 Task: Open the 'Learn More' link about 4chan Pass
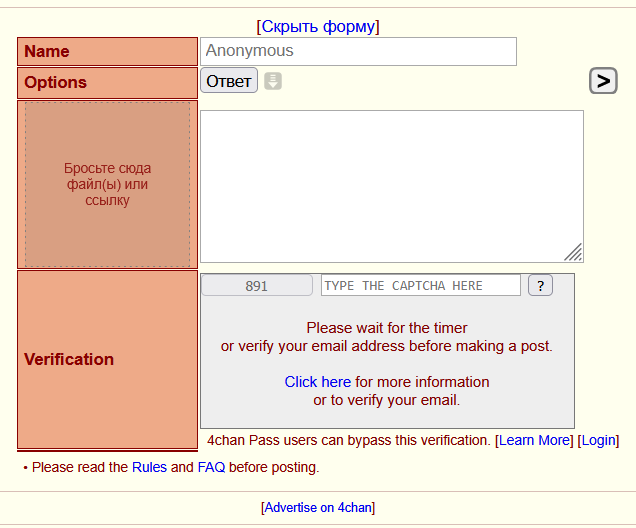coord(534,440)
